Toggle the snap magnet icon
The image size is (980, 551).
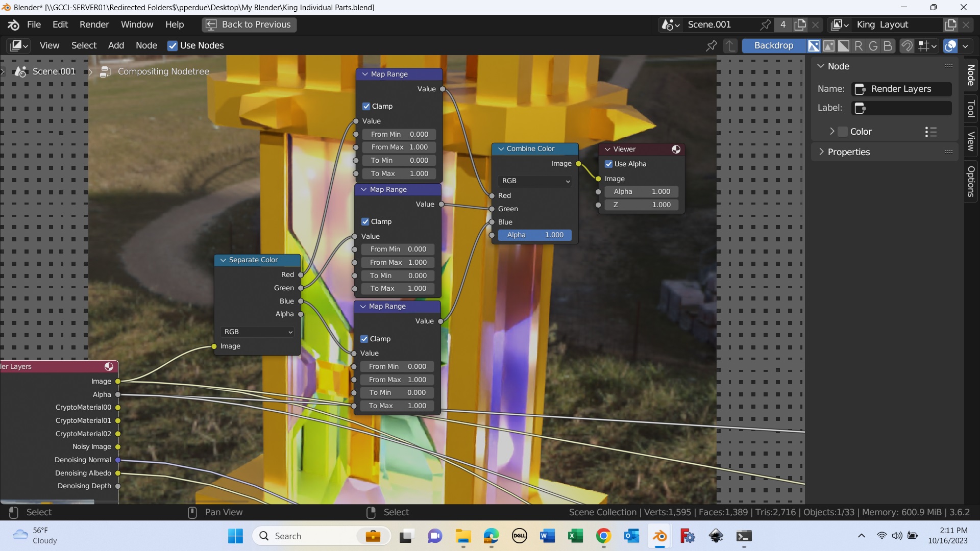[906, 46]
